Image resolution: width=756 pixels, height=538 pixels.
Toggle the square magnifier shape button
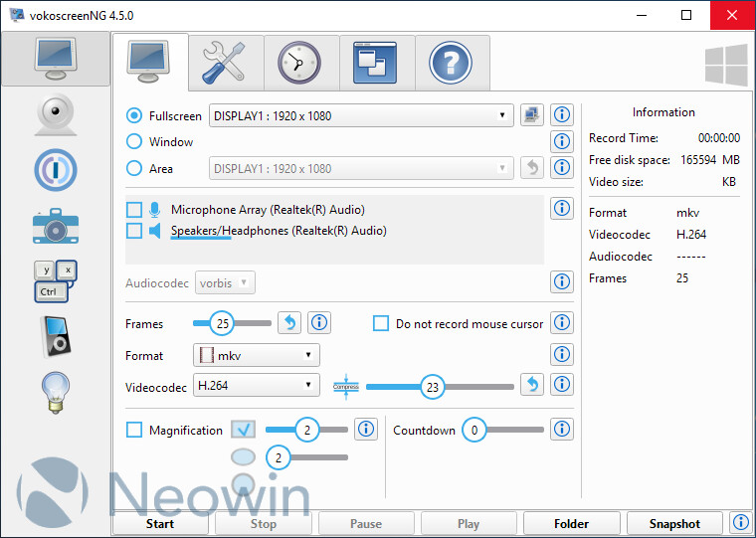tap(243, 430)
